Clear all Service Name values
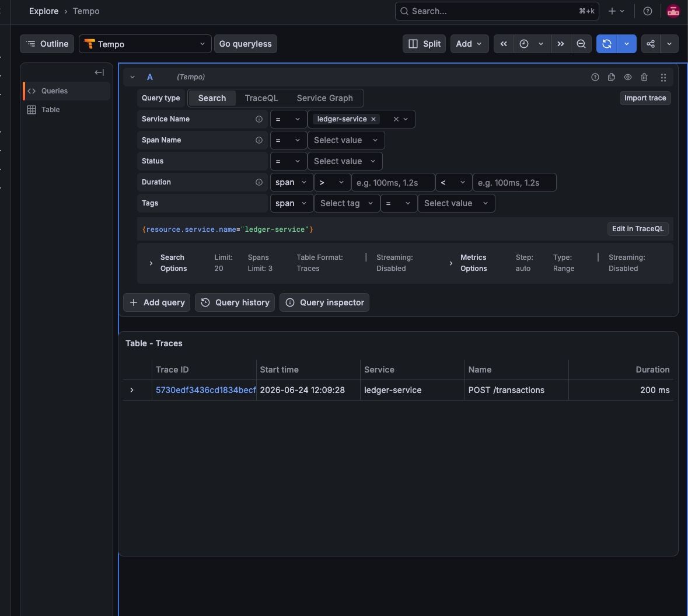This screenshot has height=616, width=688. tap(396, 119)
